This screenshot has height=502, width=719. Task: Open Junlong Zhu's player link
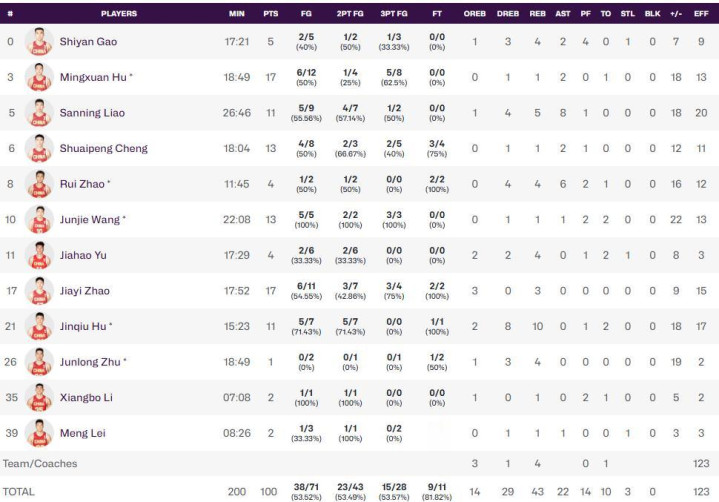pos(90,362)
